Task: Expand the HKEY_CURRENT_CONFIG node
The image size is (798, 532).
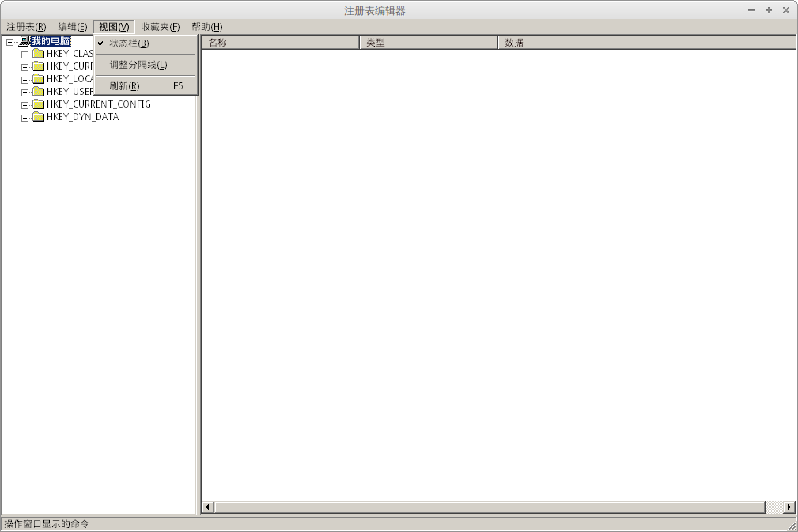Action: coord(25,105)
